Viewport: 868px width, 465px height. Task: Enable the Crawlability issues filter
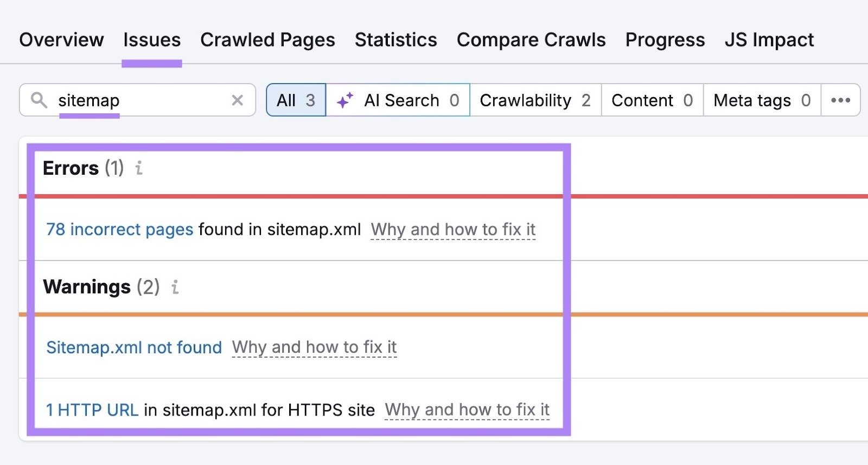point(535,100)
